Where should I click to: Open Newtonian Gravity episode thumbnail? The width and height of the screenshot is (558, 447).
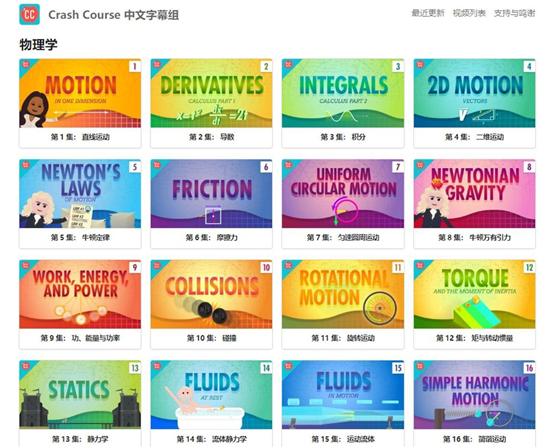click(474, 194)
